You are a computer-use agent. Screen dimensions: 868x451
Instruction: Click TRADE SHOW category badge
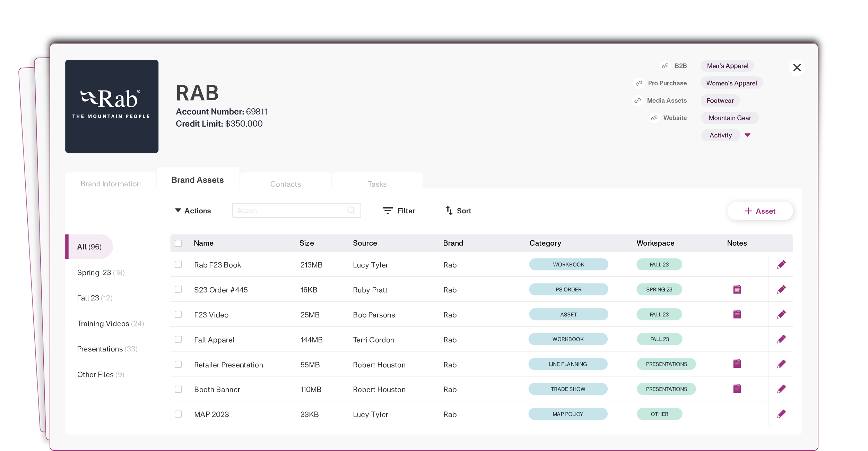[568, 389]
